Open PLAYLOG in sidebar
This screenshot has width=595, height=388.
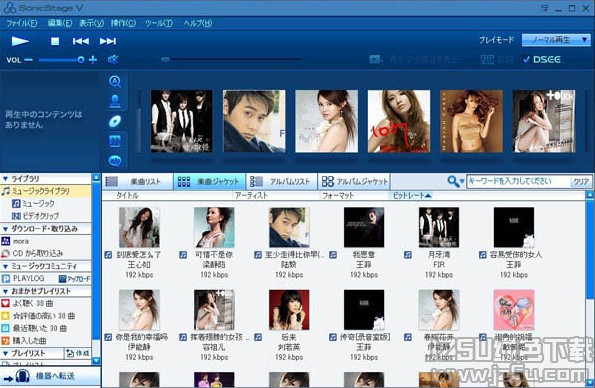click(23, 279)
